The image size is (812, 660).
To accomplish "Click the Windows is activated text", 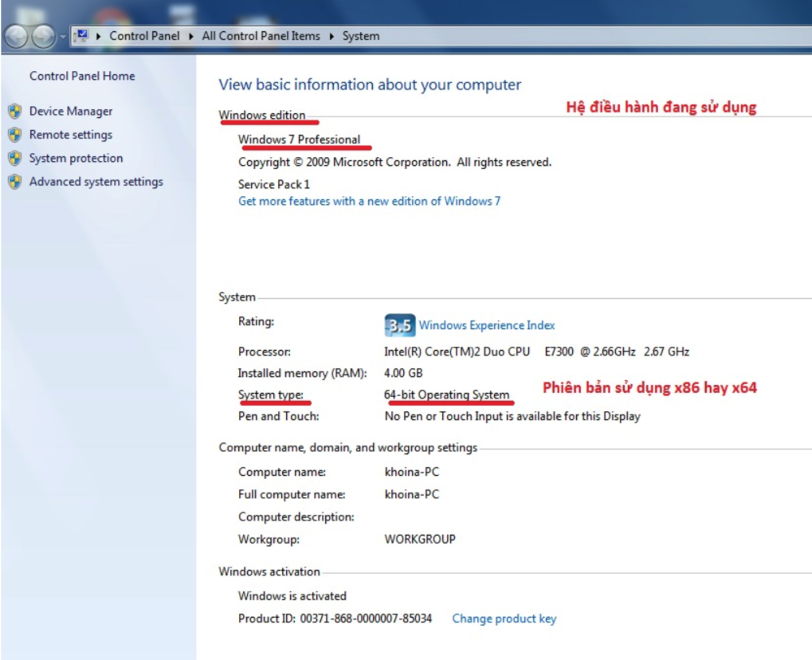I will tap(292, 596).
